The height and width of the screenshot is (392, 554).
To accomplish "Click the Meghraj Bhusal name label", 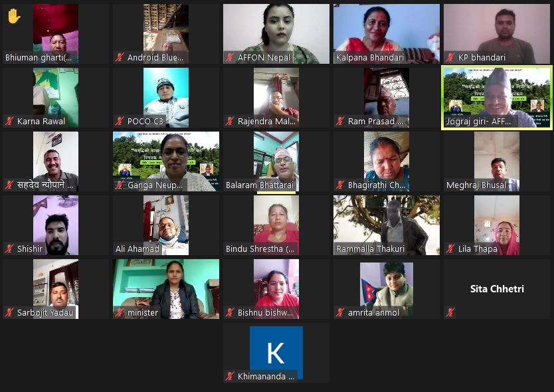I will click(x=476, y=185).
